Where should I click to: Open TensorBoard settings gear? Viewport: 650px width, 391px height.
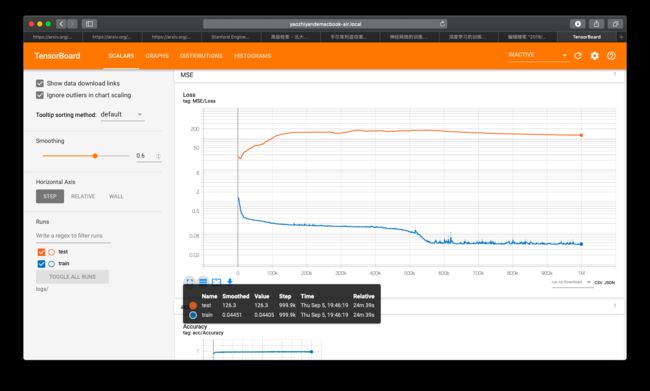coord(594,56)
